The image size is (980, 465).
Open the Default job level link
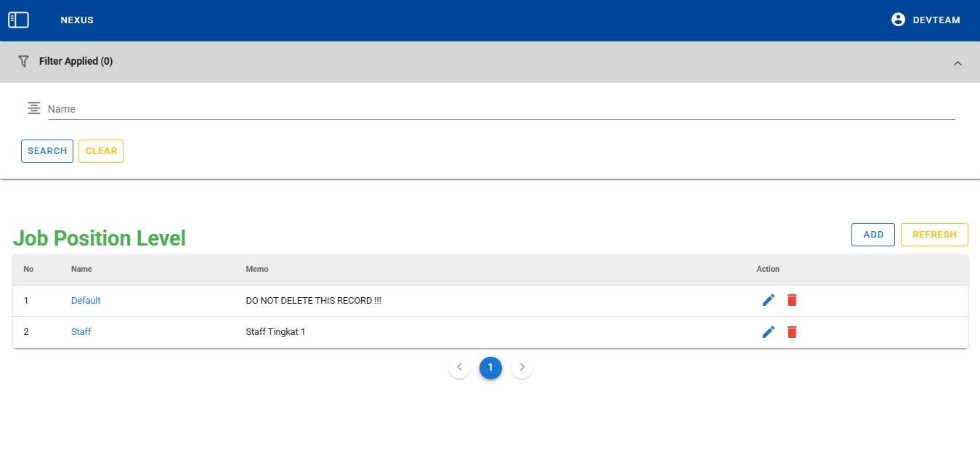pyautogui.click(x=86, y=301)
